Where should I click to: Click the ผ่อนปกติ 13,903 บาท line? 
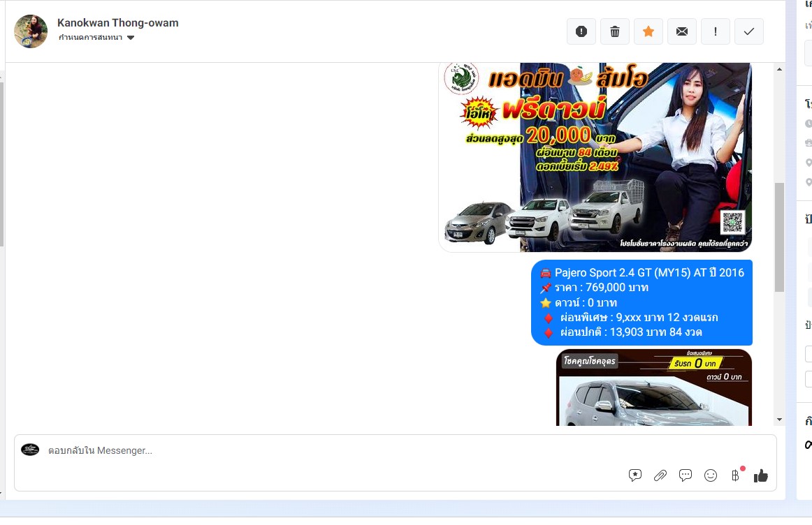[x=623, y=332]
